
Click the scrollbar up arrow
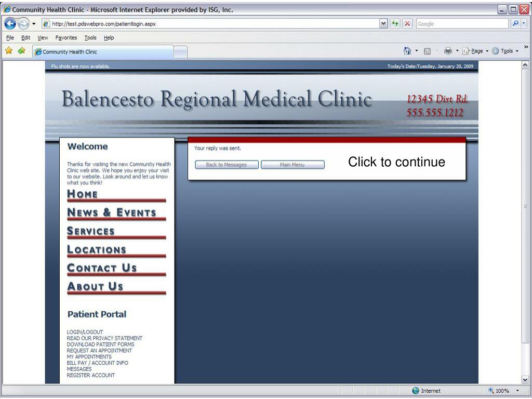tap(525, 64)
